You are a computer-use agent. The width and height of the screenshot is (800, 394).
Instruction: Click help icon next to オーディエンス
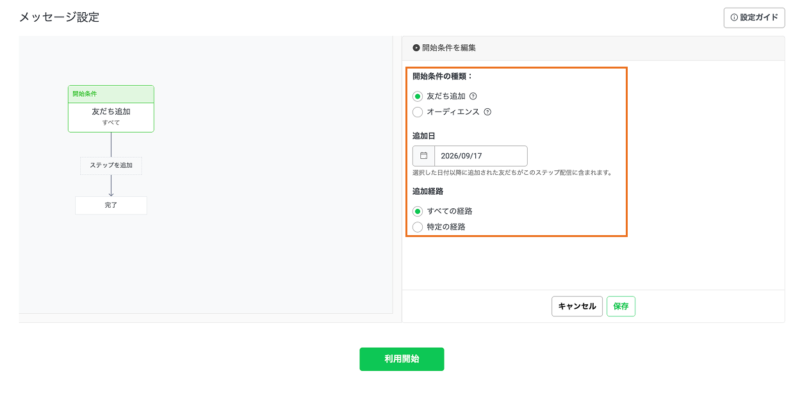click(487, 112)
